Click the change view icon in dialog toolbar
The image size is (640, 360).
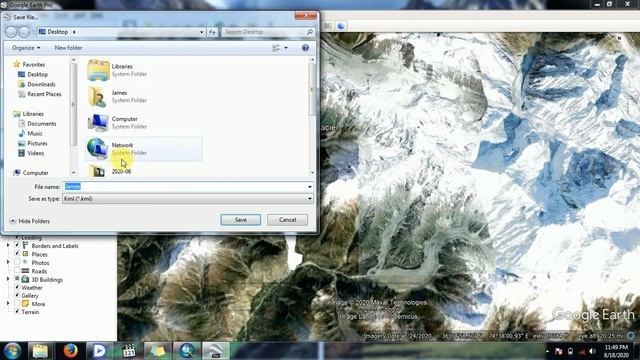pyautogui.click(x=276, y=48)
